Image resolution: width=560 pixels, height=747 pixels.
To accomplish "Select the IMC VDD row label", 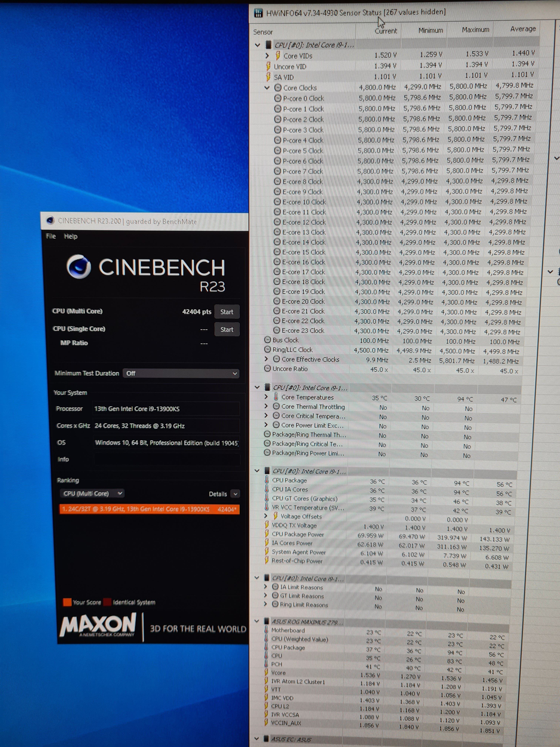I will tap(282, 698).
